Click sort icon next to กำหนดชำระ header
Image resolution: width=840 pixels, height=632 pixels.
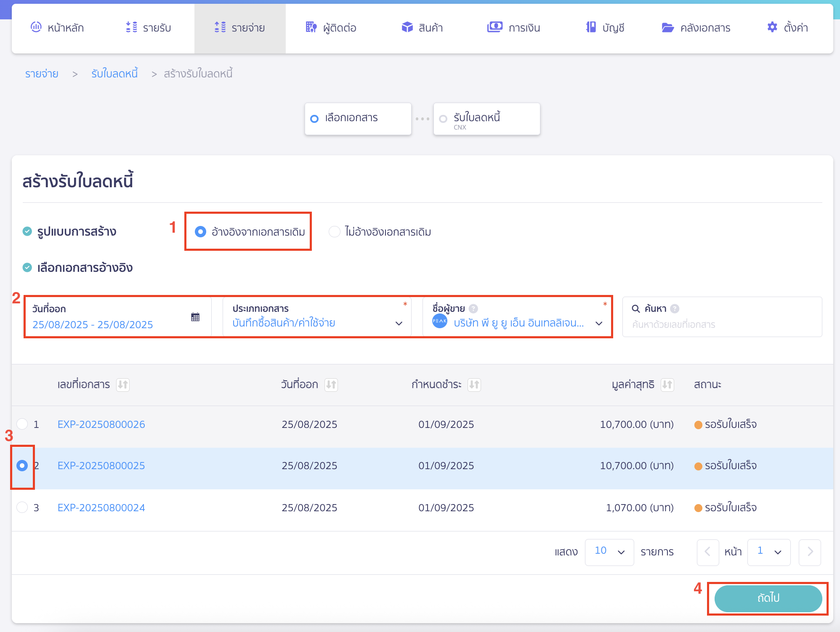(474, 384)
